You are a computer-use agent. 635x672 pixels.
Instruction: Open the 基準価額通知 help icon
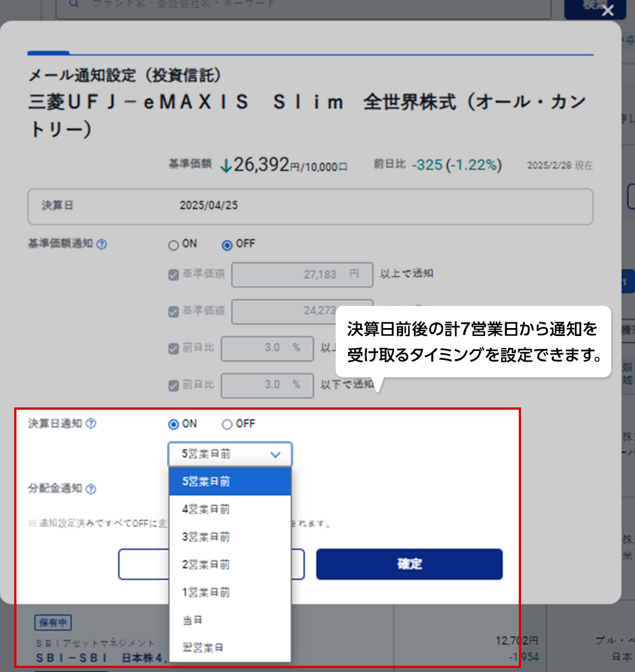(101, 244)
